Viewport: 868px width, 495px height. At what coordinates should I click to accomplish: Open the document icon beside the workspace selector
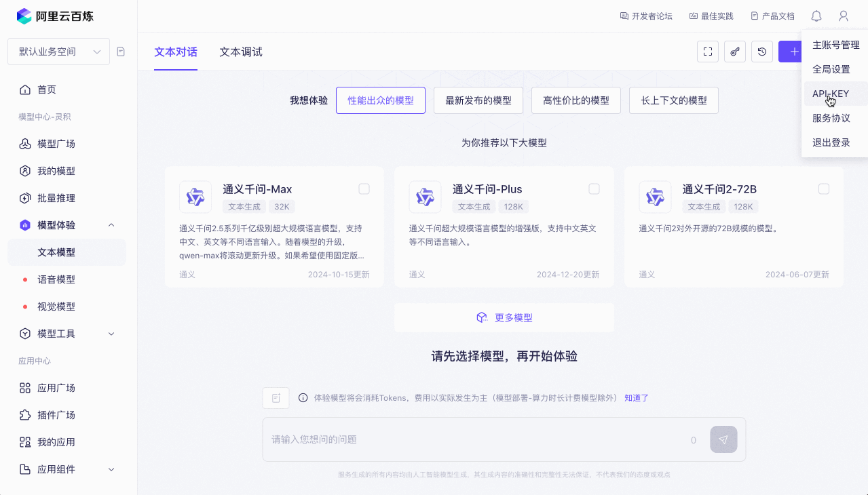(121, 52)
